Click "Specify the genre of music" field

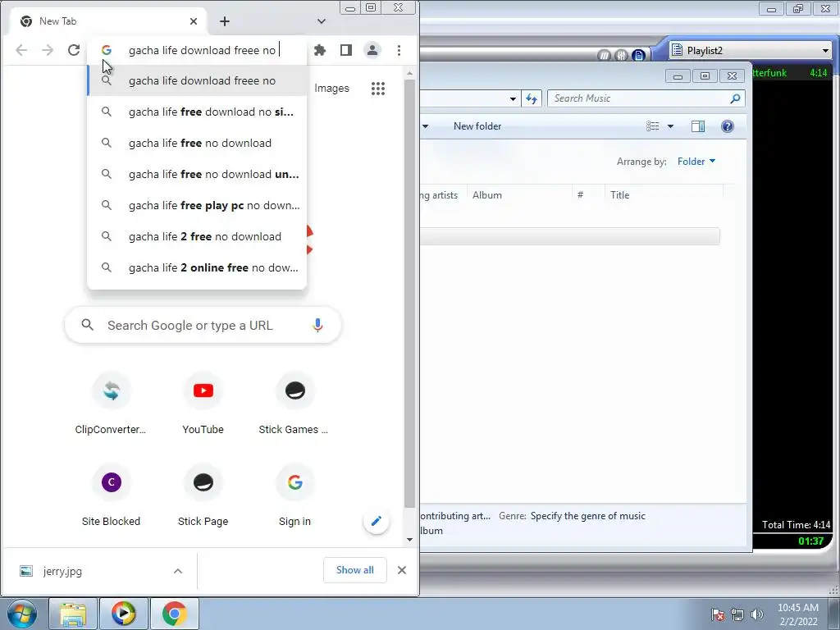pos(587,516)
